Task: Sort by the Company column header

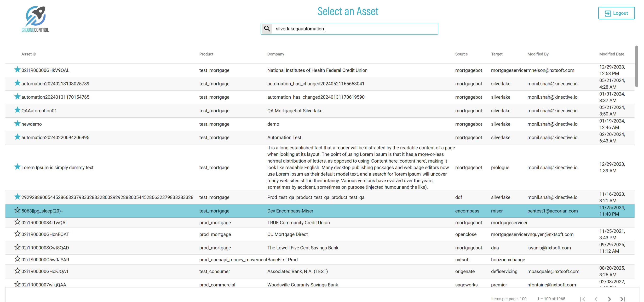Action: pyautogui.click(x=276, y=54)
